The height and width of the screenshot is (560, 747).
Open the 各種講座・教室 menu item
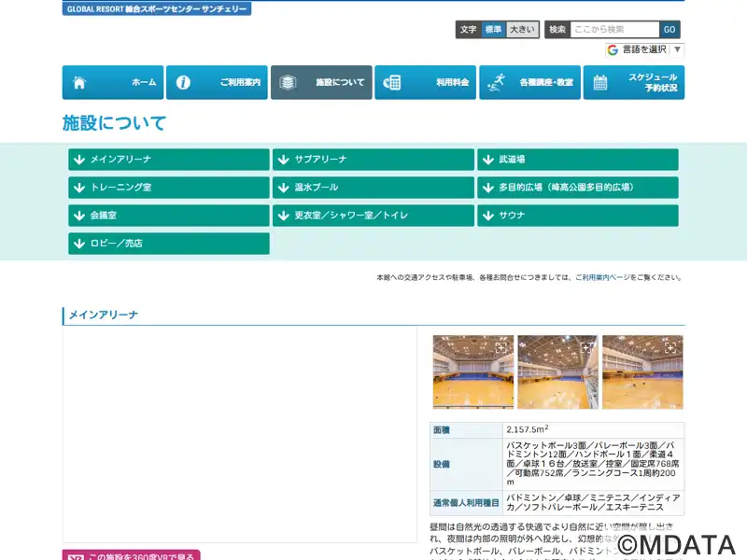click(x=529, y=82)
